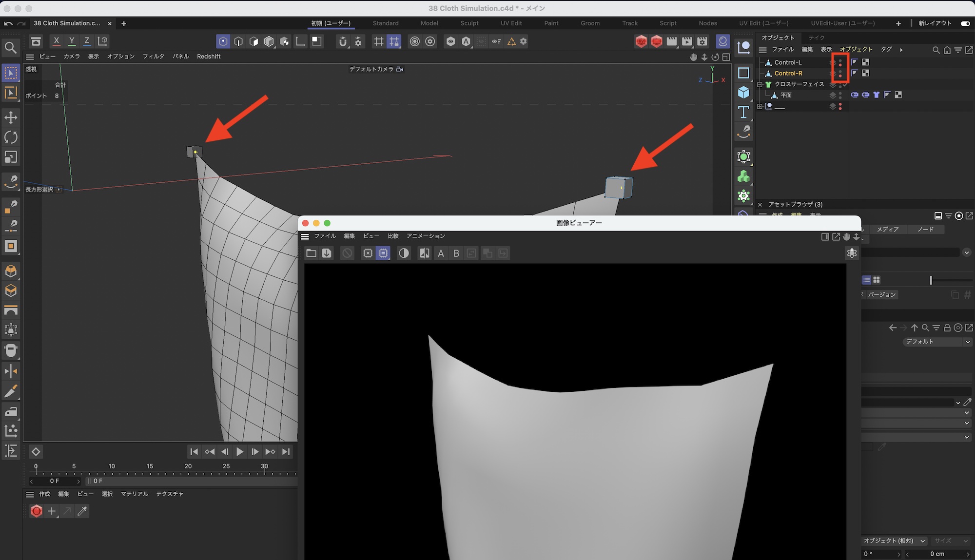The height and width of the screenshot is (560, 975).
Task: Toggle the new layout switch
Action: click(965, 23)
